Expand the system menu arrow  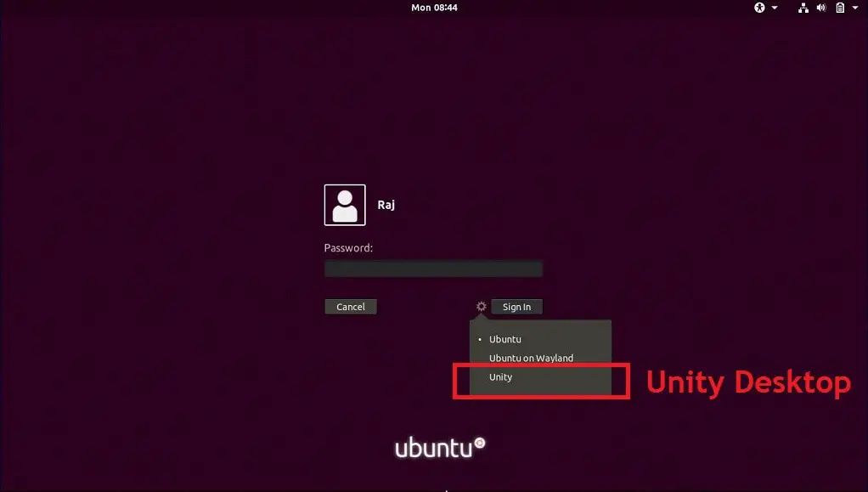tap(855, 8)
